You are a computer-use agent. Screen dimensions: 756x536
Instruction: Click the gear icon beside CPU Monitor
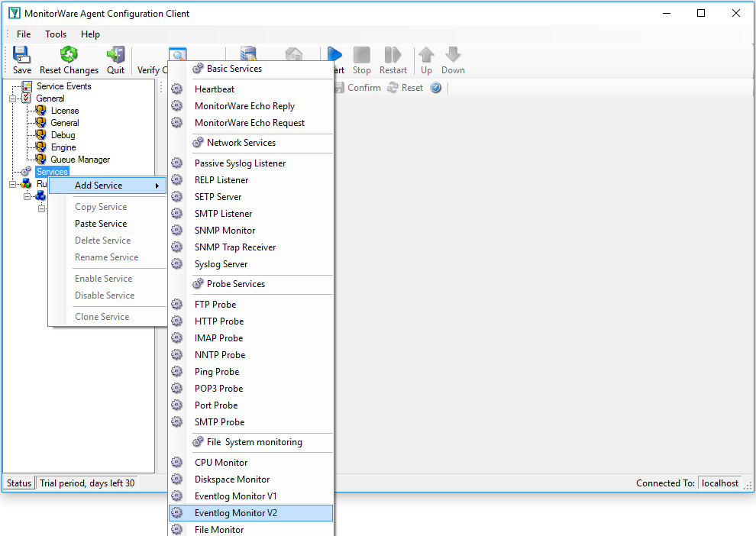click(177, 463)
